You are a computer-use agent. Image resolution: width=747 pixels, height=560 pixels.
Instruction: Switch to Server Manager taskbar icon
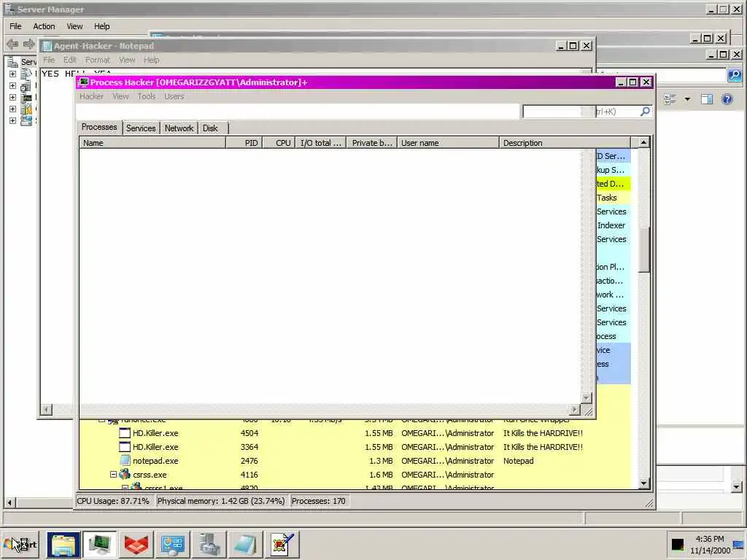click(209, 544)
